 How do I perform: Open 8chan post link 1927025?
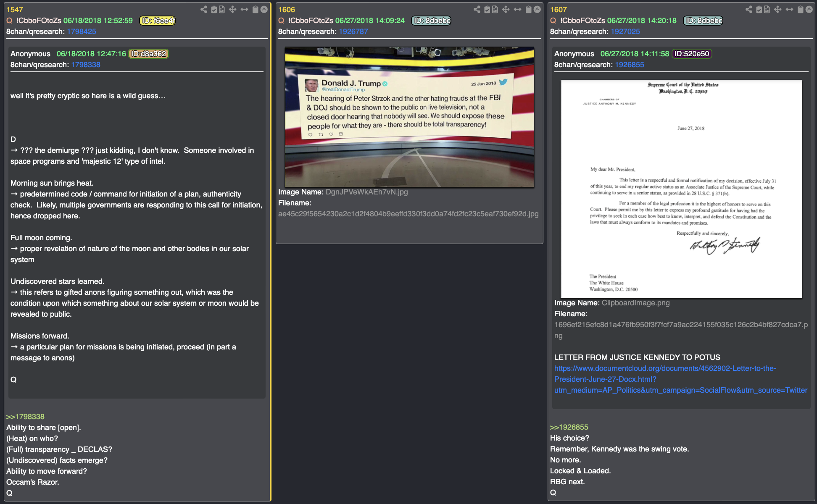click(625, 31)
